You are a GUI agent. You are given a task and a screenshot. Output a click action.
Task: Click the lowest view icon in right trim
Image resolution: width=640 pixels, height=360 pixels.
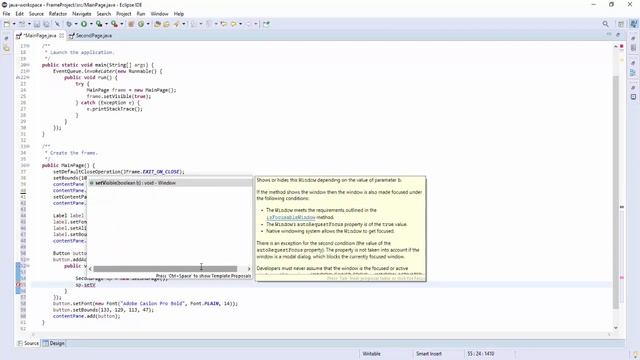click(633, 97)
